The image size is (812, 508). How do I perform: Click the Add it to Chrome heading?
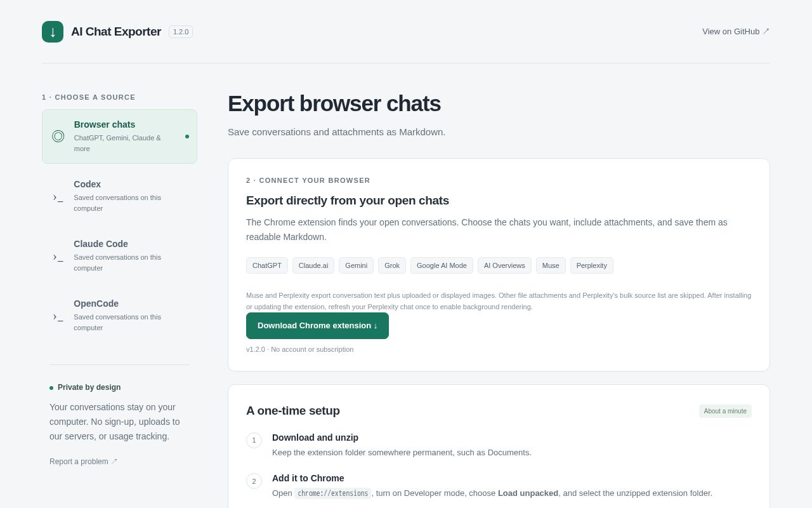[x=308, y=478]
